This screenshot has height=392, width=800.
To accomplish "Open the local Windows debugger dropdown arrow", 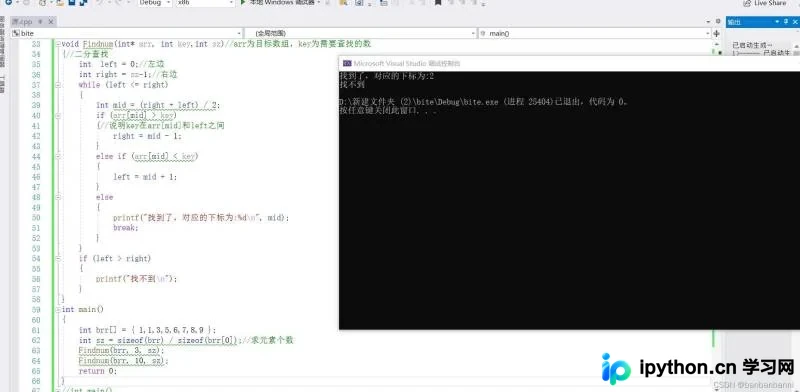I will 318,3.
